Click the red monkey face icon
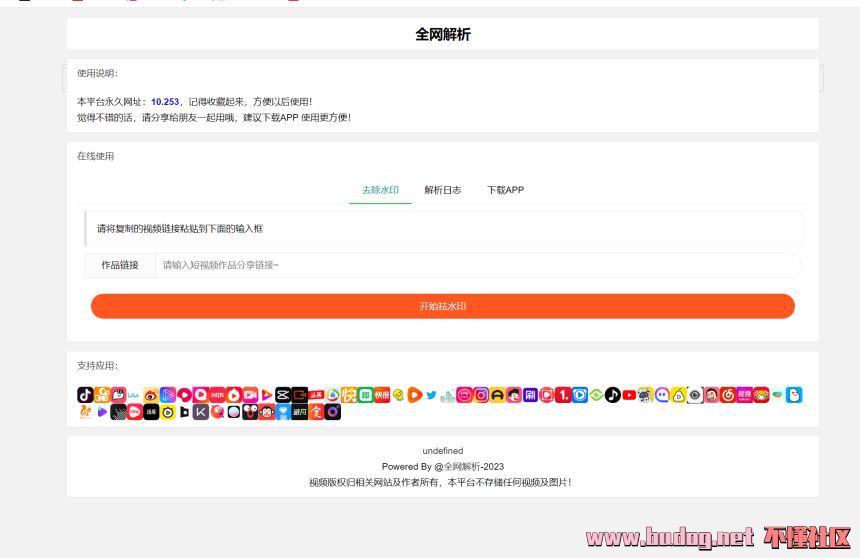Viewport: 860px width, 558px height. 266,412
